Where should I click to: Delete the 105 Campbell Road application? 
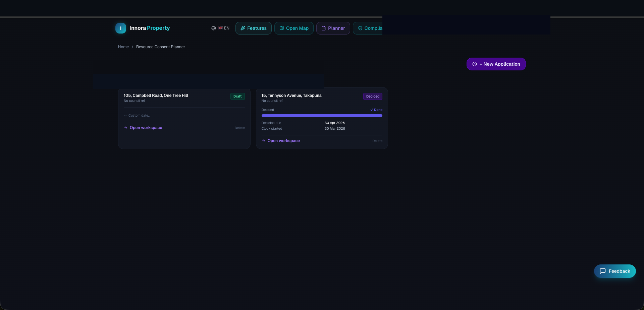pyautogui.click(x=239, y=128)
